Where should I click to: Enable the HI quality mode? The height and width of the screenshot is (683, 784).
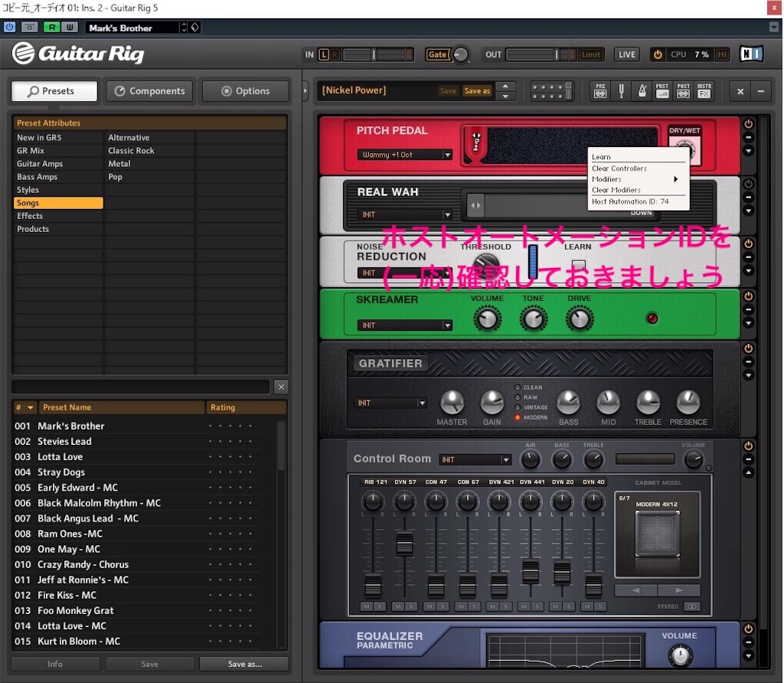[x=722, y=54]
